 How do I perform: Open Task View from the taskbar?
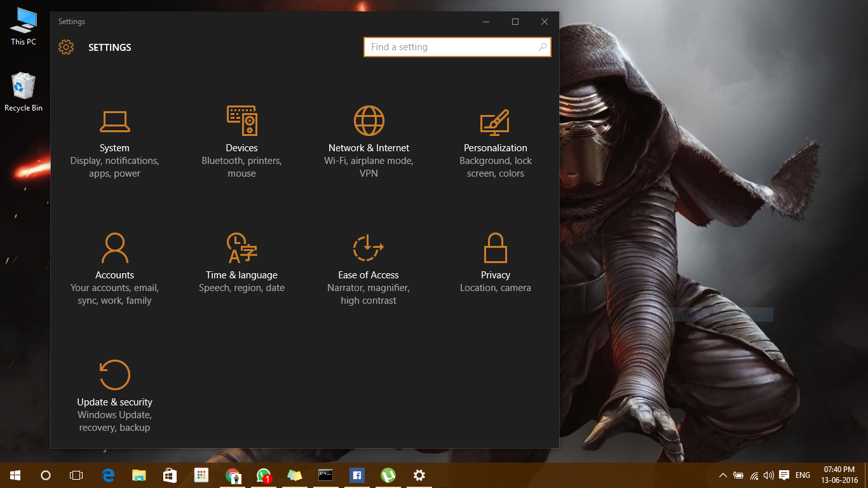pyautogui.click(x=76, y=475)
